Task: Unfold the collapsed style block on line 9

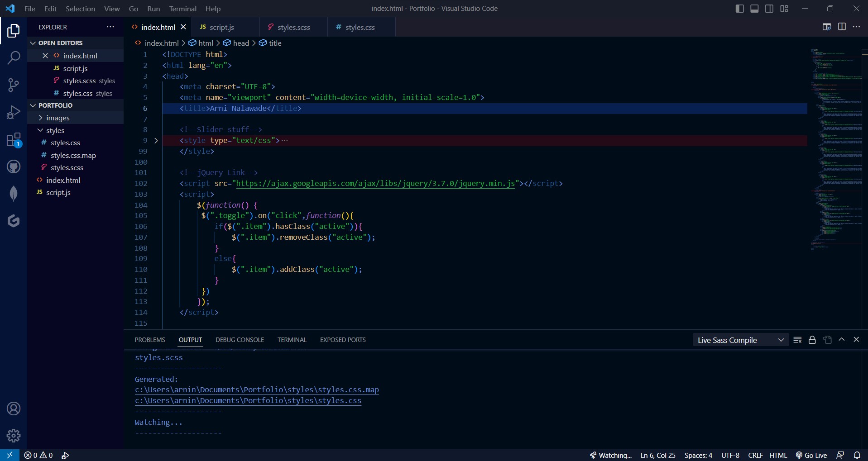Action: click(156, 141)
